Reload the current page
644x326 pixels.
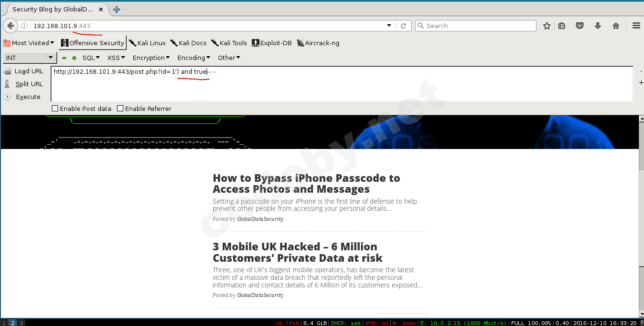pos(403,26)
